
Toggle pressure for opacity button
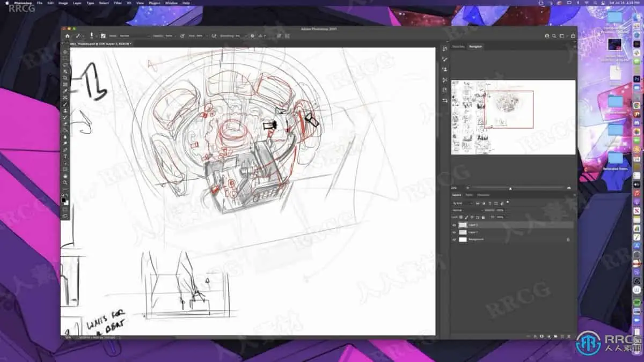[x=182, y=36]
